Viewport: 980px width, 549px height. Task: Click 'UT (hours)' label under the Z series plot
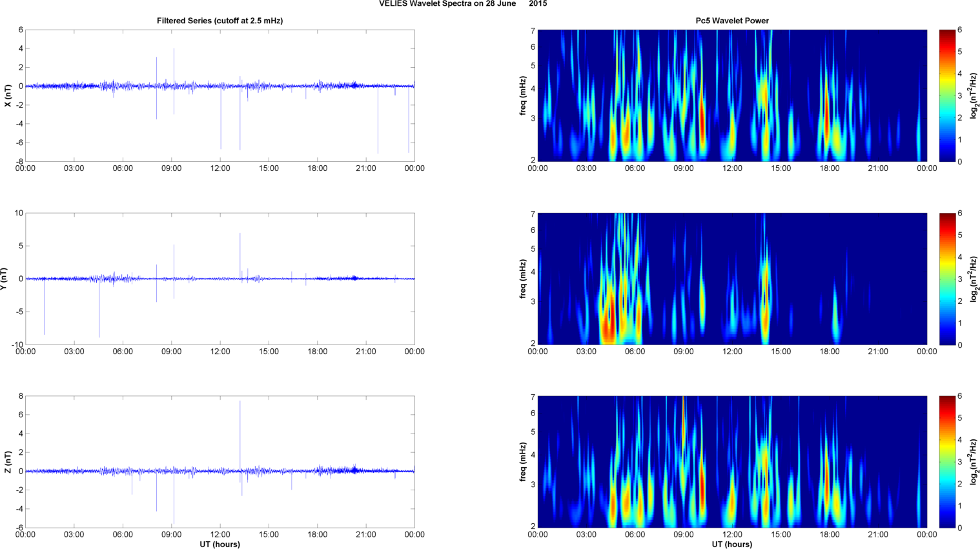(x=219, y=544)
